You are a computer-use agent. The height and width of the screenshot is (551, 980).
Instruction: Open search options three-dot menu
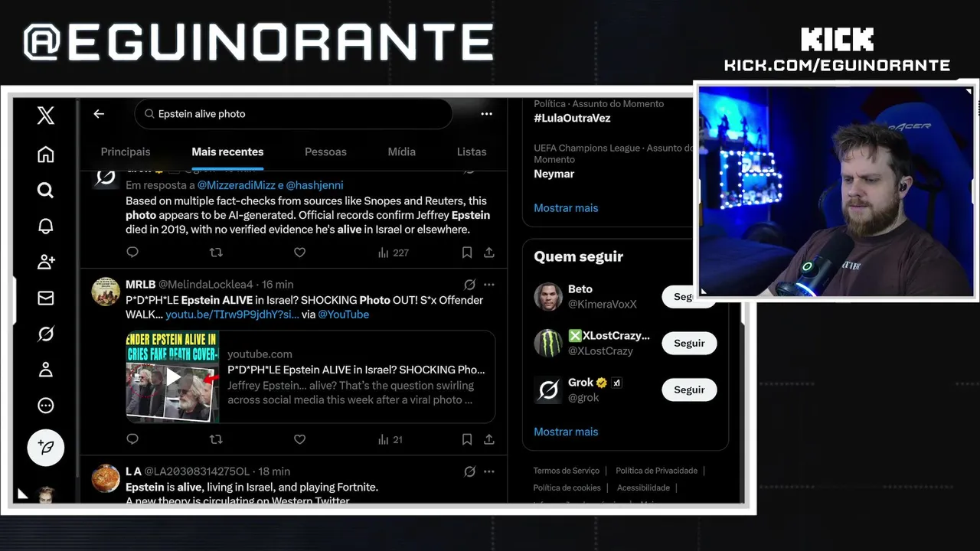point(486,113)
